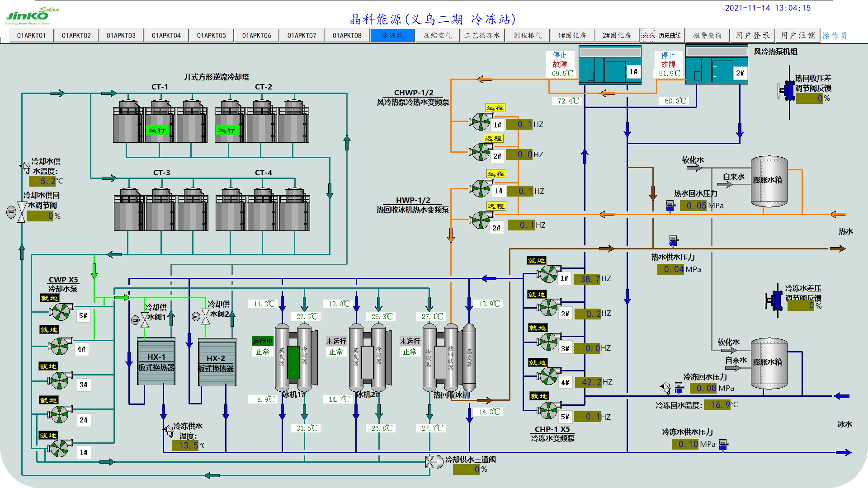
Task: Open air-cooled heat pump unit 1#
Action: [x=610, y=65]
